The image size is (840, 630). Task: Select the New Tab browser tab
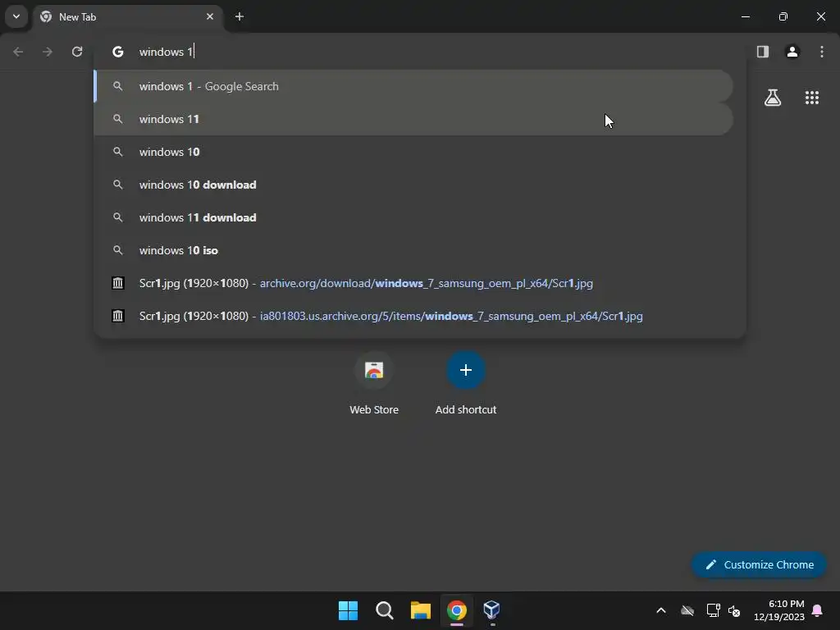click(129, 17)
